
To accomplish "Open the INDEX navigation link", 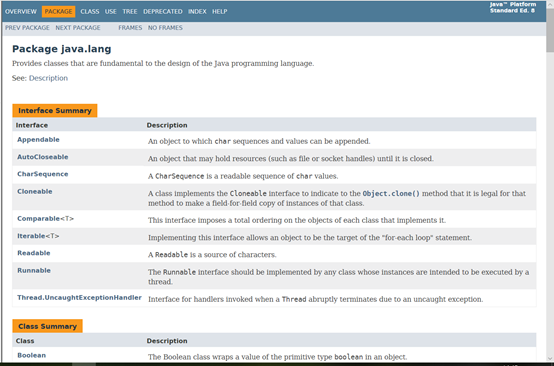I will click(197, 12).
